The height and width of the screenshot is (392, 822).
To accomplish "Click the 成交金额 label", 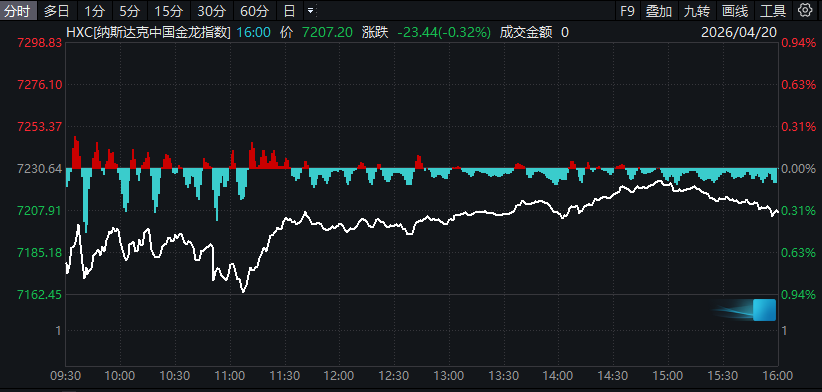I will click(526, 32).
